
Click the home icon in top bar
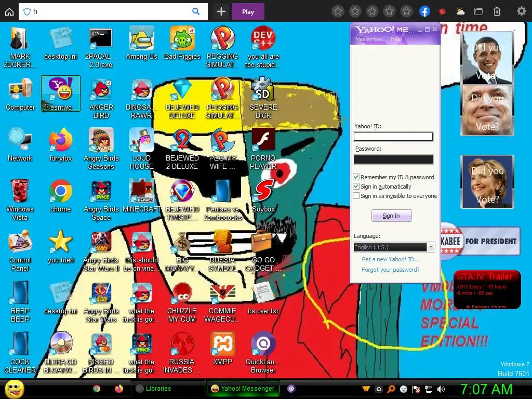(9, 11)
